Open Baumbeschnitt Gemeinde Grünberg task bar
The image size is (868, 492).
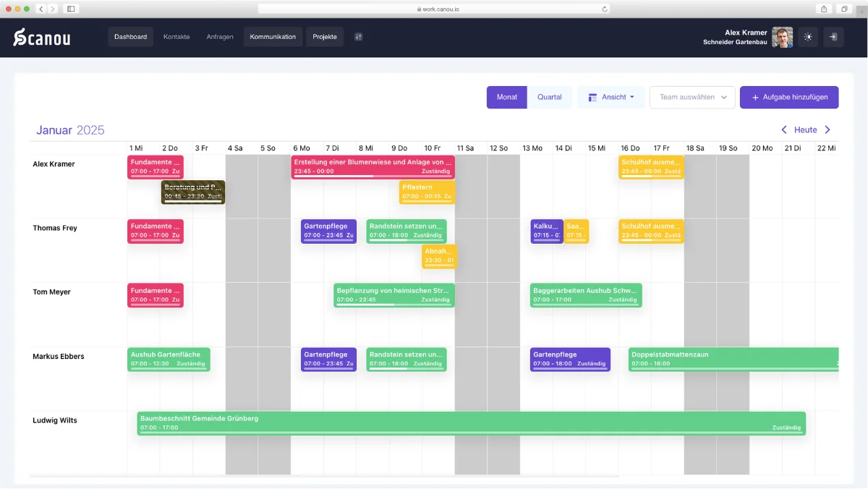471,423
